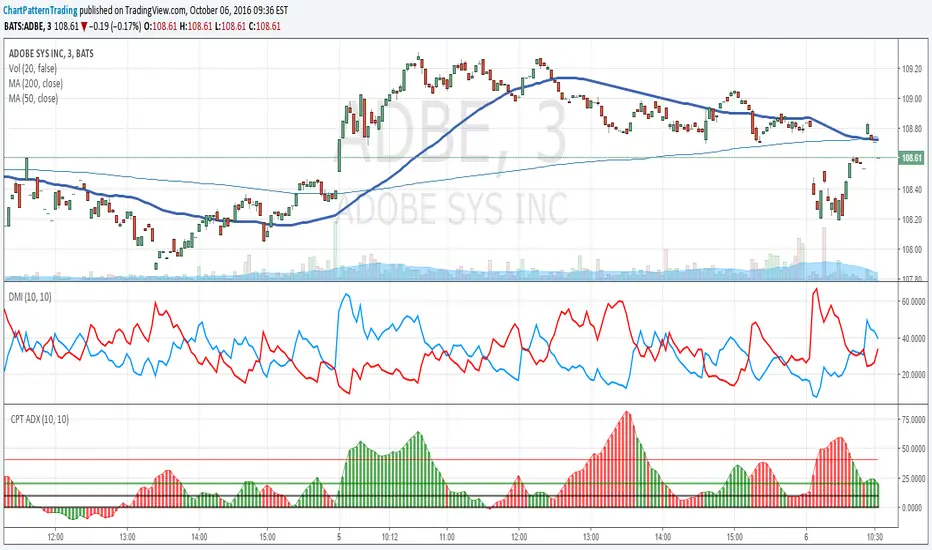The height and width of the screenshot is (550, 932).
Task: Click the day 6 date marker on time axis
Action: 806,537
